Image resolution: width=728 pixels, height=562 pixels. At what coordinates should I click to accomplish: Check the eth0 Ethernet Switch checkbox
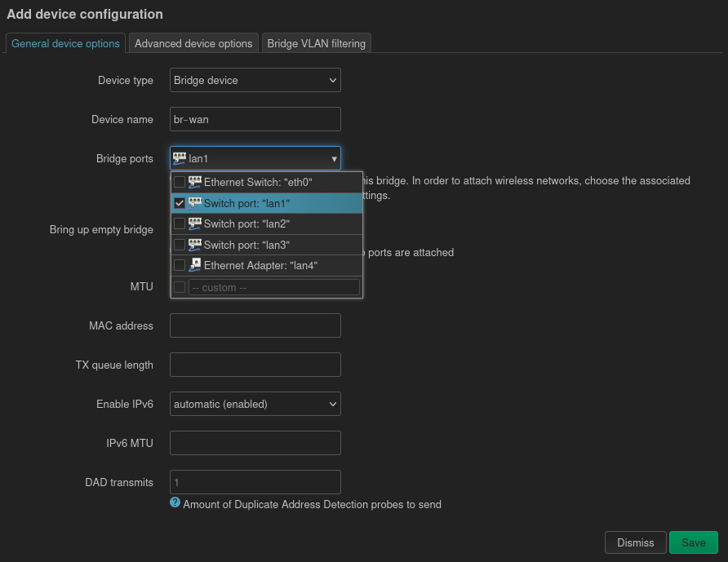point(180,183)
